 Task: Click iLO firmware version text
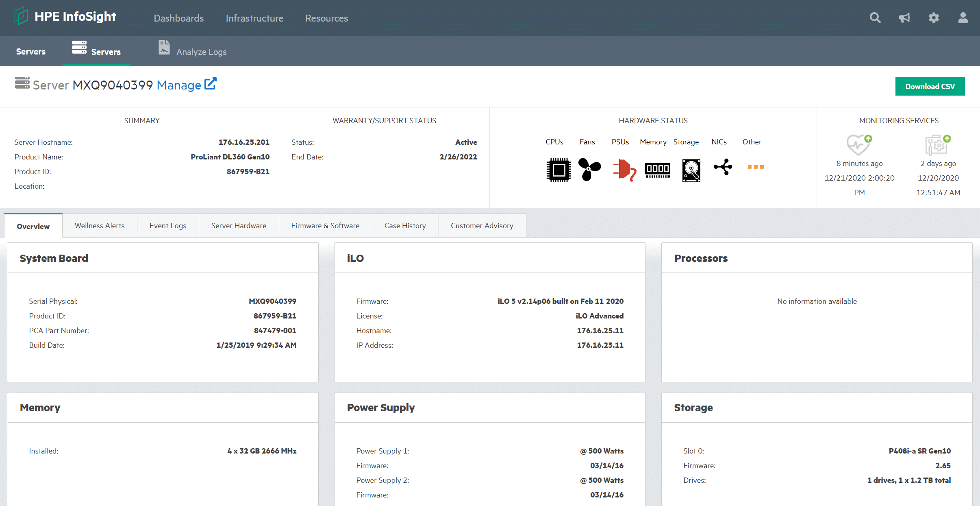coord(561,301)
